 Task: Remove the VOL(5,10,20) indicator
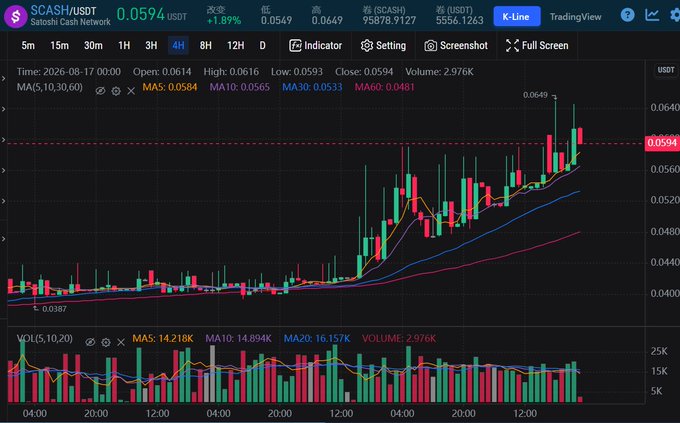(x=121, y=342)
